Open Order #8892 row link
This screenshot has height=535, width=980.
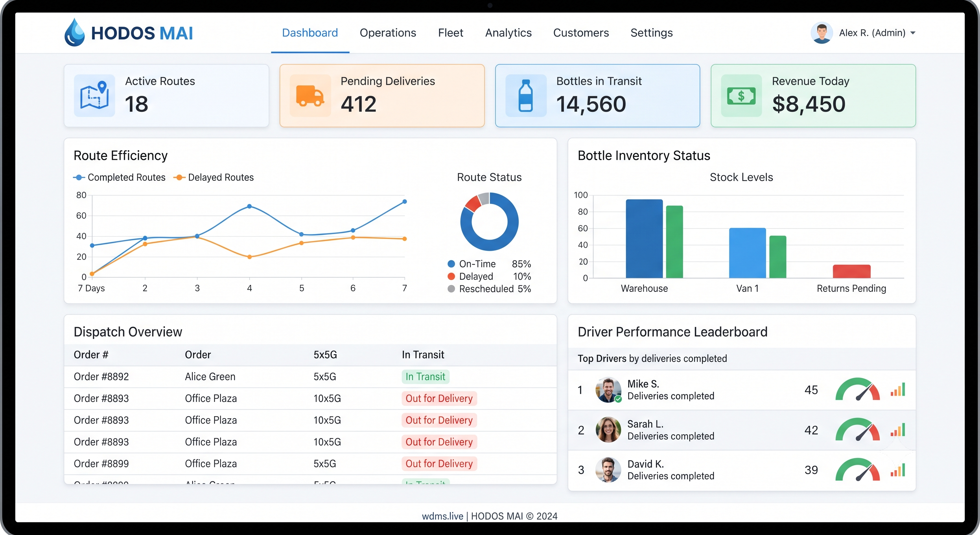(x=101, y=377)
